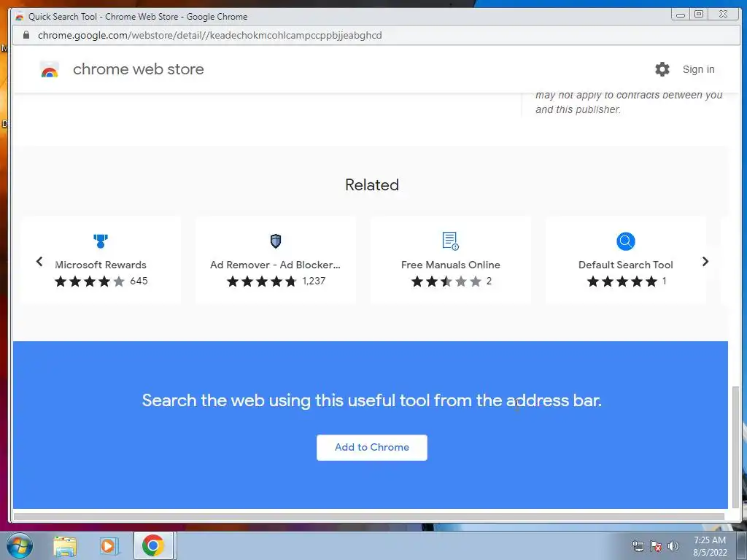747x560 pixels.
Task: Open the Ad Remover - Ad Blocker title
Action: pos(275,265)
